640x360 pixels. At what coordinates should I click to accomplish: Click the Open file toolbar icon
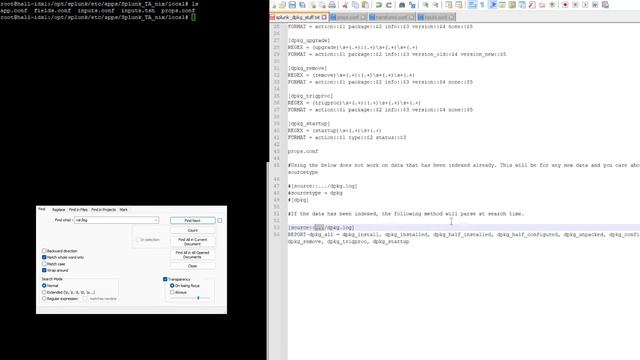[x=282, y=5]
